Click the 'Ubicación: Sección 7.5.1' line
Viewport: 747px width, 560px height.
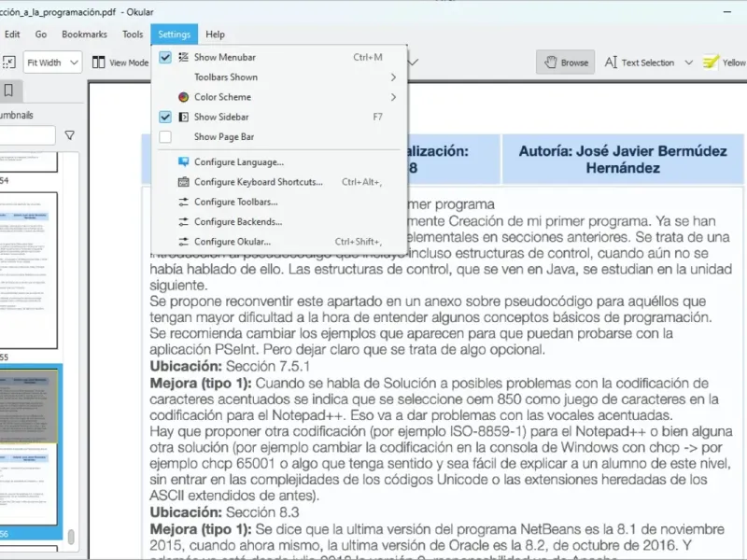[x=230, y=366]
